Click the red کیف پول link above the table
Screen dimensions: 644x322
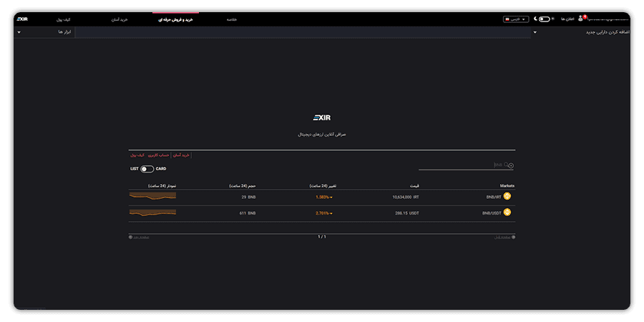[137, 155]
